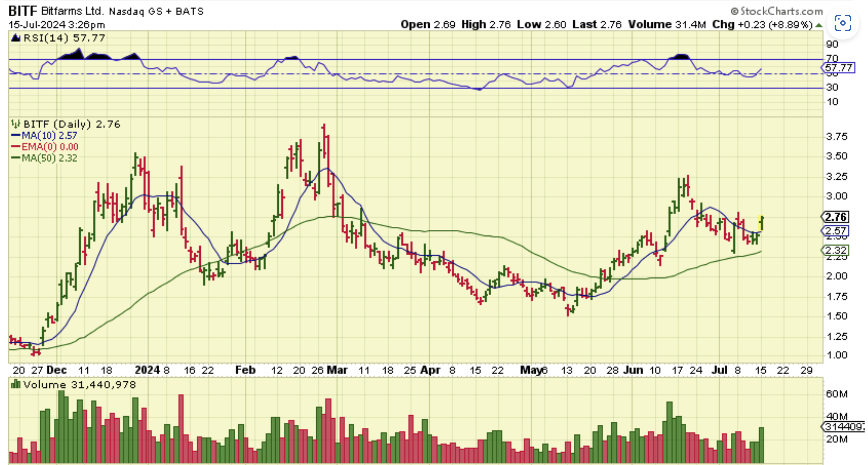Screen dimensions: 868x465
Task: Click the red EMA(0) legend line swatch
Action: click(16, 147)
